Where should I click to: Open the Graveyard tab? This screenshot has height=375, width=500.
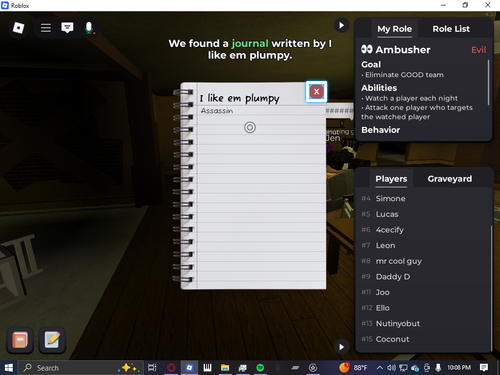click(x=450, y=179)
